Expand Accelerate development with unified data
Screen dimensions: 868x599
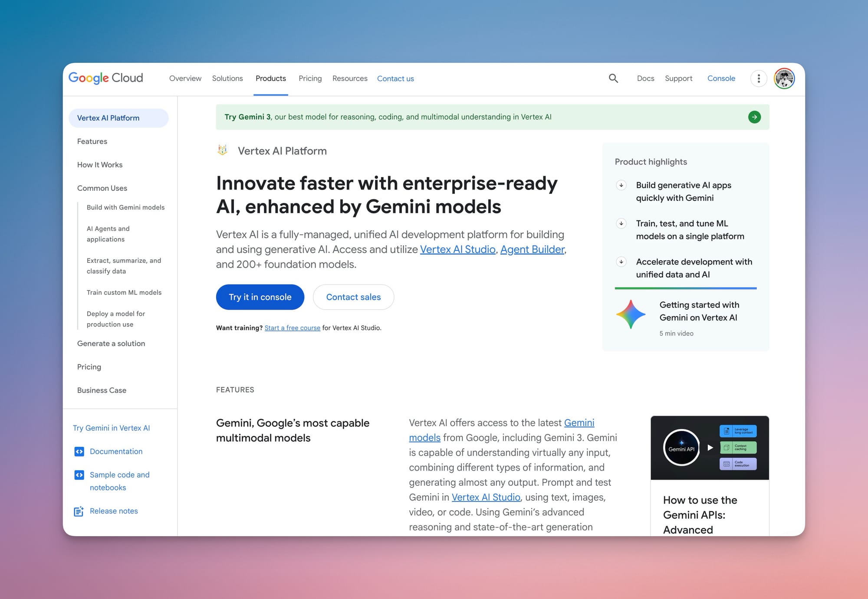[x=621, y=262]
